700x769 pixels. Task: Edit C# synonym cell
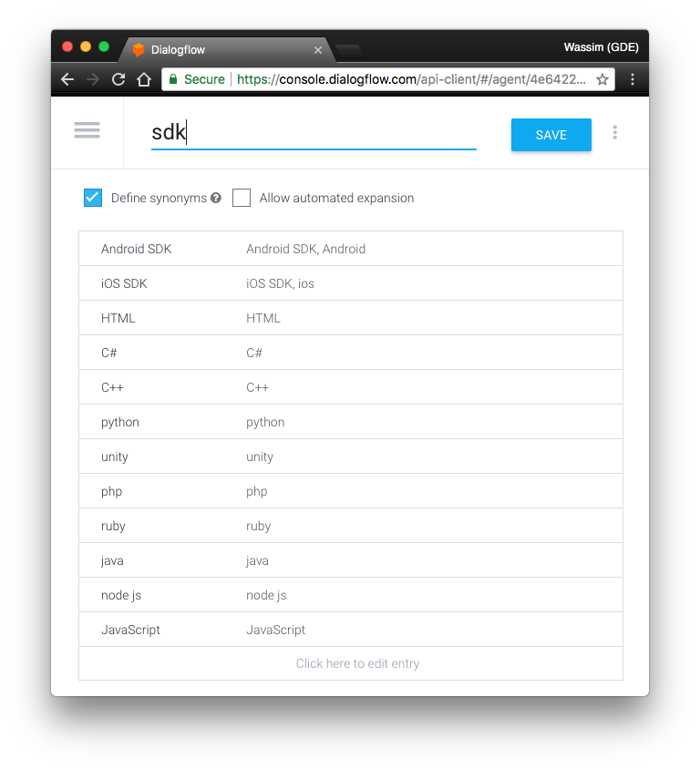tap(254, 354)
